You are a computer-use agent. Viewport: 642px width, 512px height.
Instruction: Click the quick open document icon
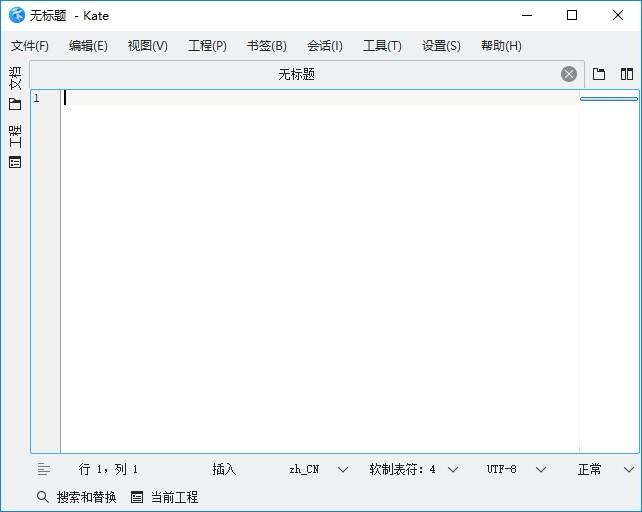click(x=599, y=74)
